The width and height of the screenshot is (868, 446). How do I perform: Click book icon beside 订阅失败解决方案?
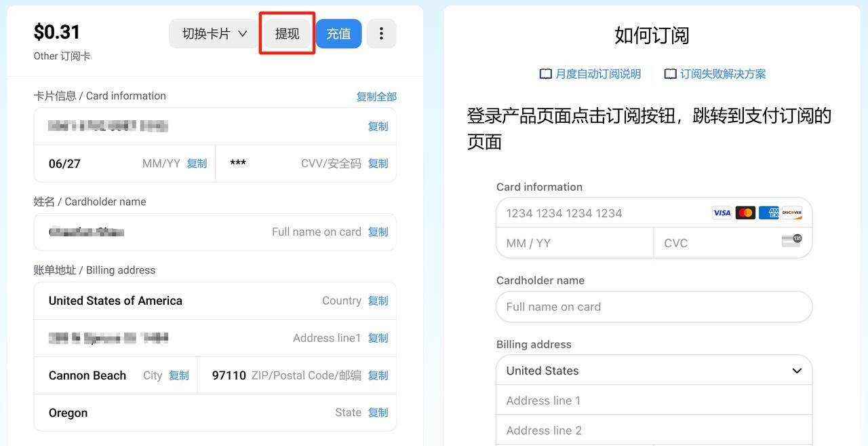click(670, 74)
